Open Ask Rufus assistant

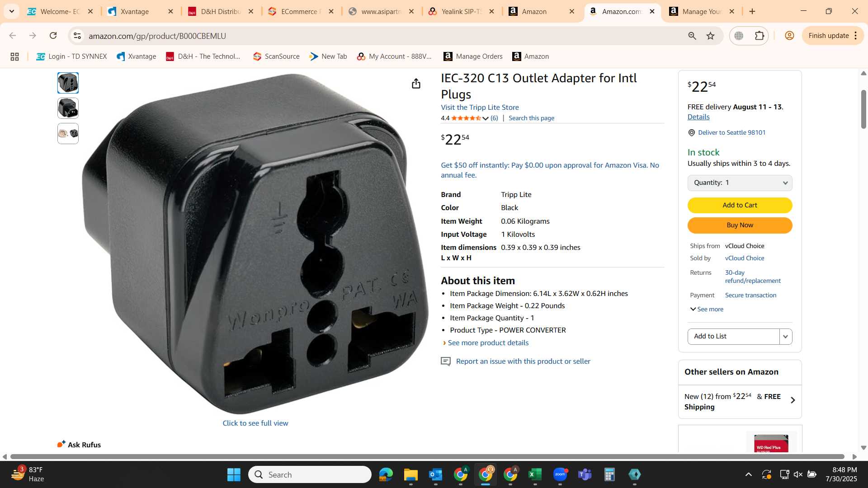(79, 445)
